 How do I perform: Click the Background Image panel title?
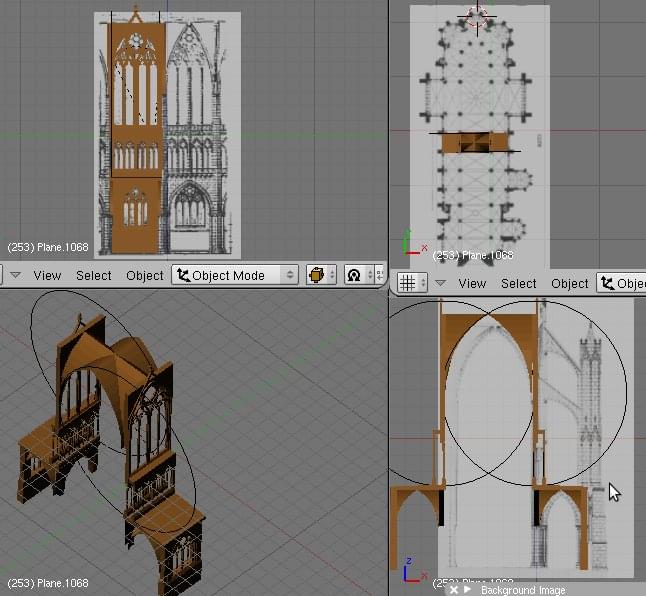(523, 590)
